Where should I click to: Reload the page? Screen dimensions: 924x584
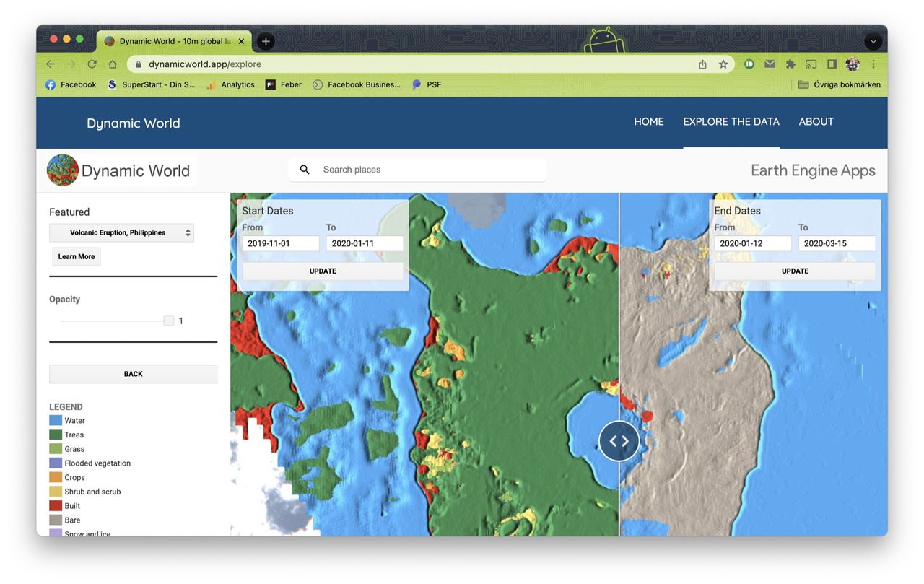pyautogui.click(x=92, y=64)
